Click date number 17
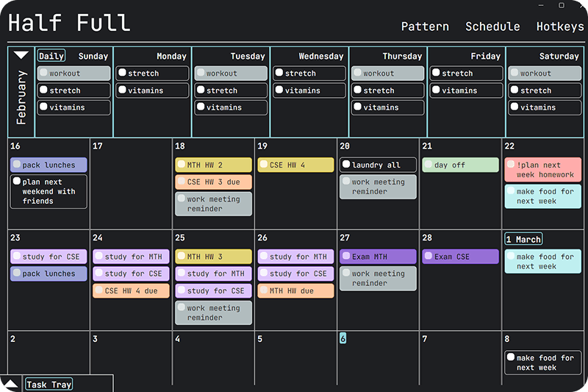This screenshot has width=588, height=392. pyautogui.click(x=98, y=146)
